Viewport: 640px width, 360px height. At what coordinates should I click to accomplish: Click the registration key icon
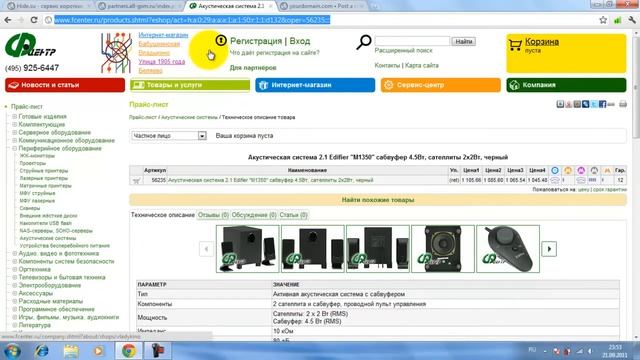pos(221,40)
